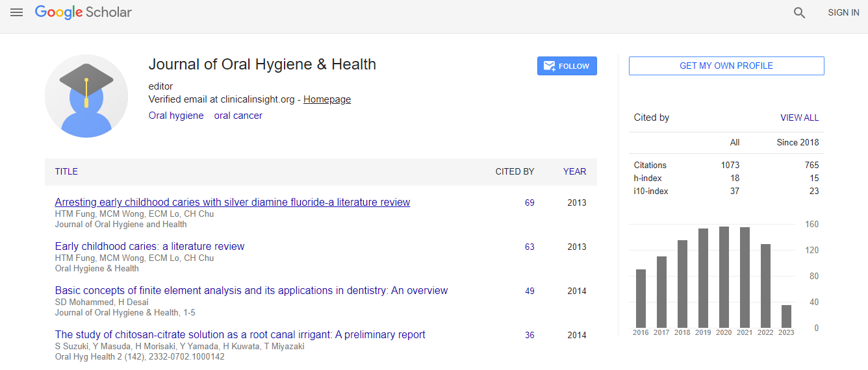868x370 pixels.
Task: Open the hamburger menu icon
Action: pyautogui.click(x=16, y=12)
